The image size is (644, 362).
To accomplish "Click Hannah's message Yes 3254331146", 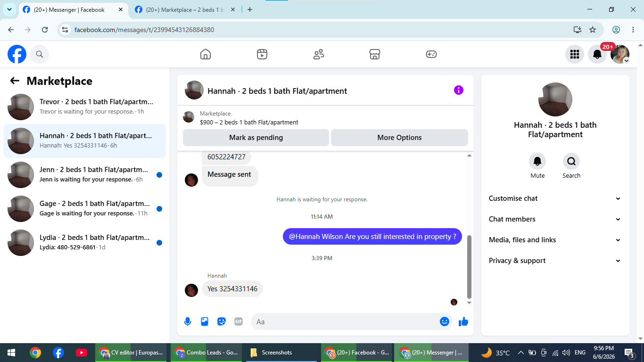I will (232, 289).
